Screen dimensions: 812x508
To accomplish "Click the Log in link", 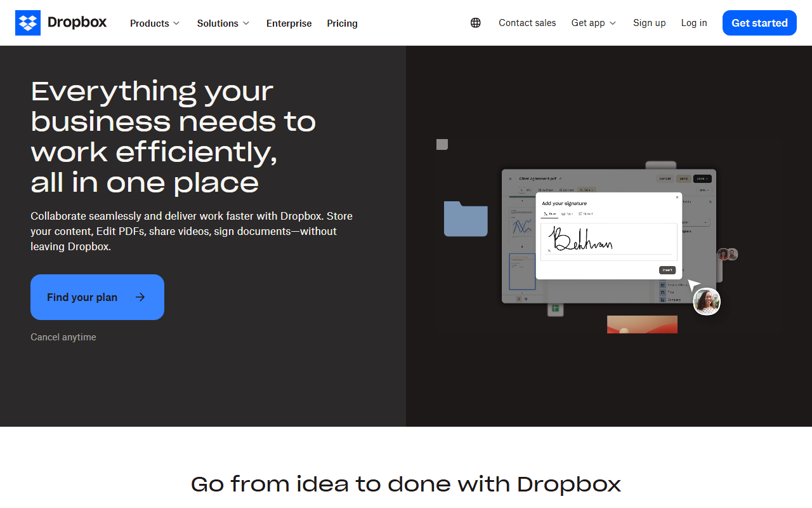I will (694, 23).
